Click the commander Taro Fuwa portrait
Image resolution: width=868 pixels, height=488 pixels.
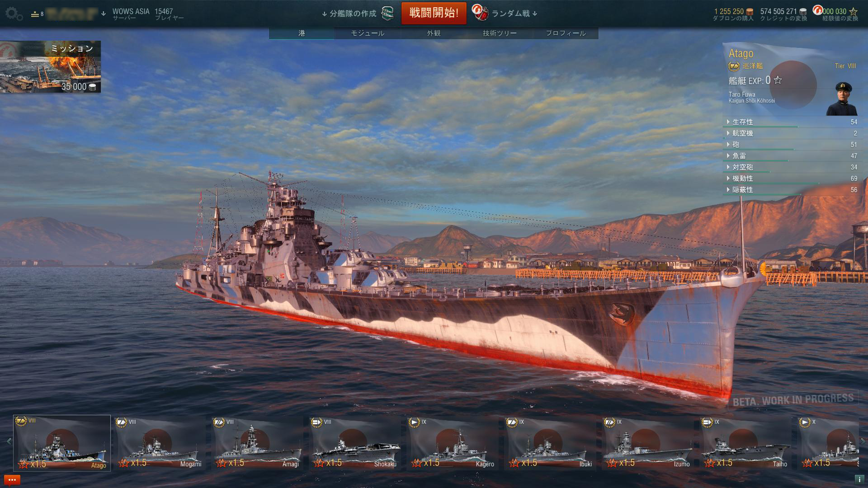point(841,99)
